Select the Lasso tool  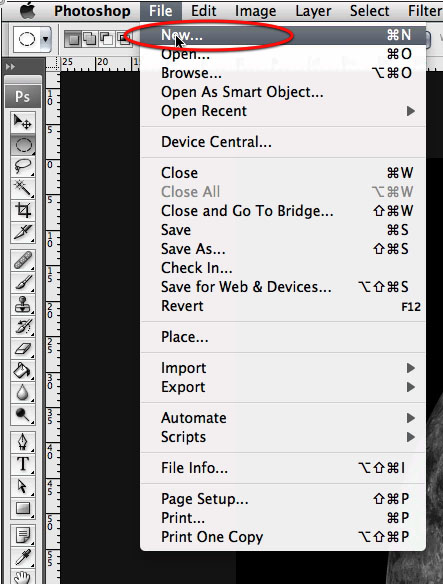pyautogui.click(x=23, y=166)
